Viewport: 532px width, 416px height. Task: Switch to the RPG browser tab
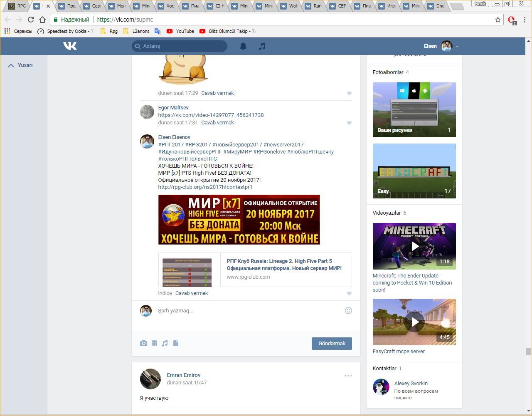coord(17,6)
